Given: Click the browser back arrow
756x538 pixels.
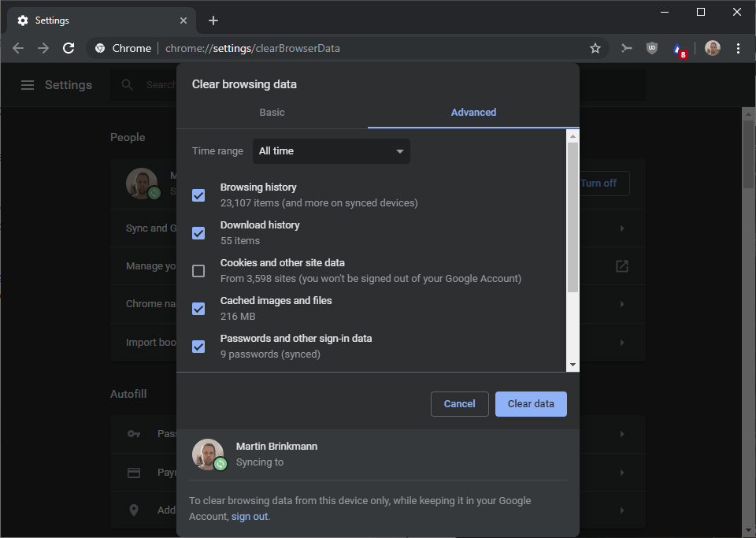Looking at the screenshot, I should [18, 48].
